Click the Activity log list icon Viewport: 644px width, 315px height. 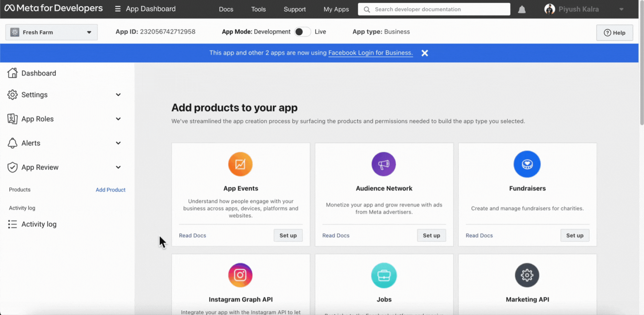point(12,224)
